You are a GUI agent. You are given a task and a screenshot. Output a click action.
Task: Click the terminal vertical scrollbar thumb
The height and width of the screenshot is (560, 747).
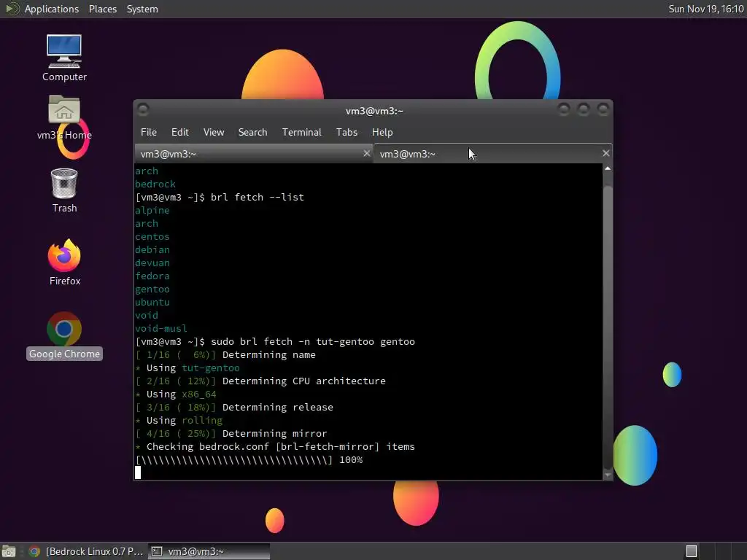(608, 326)
